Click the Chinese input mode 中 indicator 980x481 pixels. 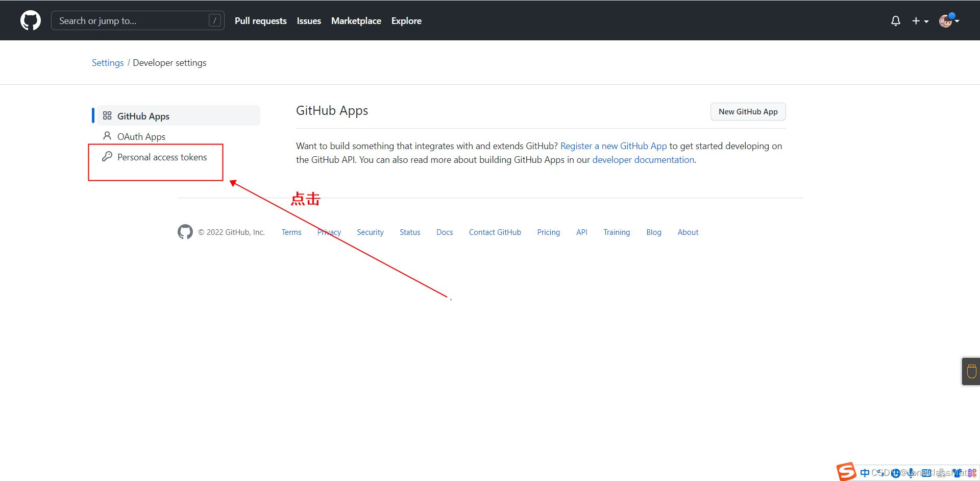[x=865, y=473]
